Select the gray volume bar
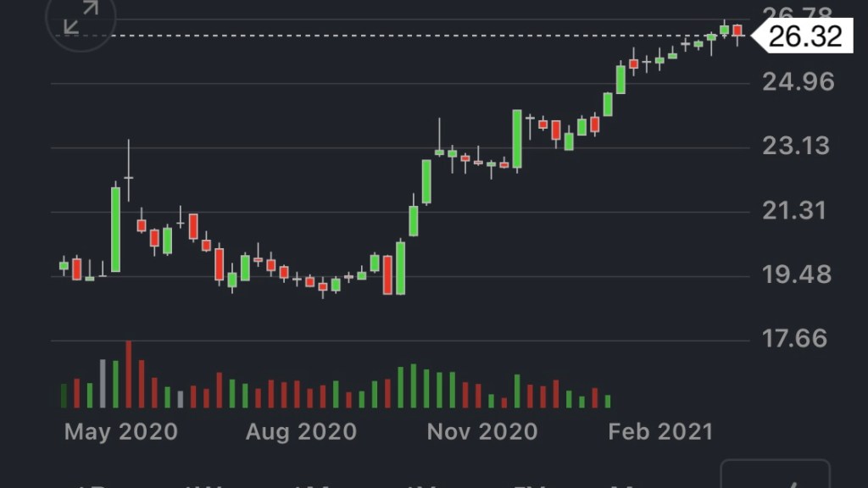868x488 pixels. click(103, 384)
